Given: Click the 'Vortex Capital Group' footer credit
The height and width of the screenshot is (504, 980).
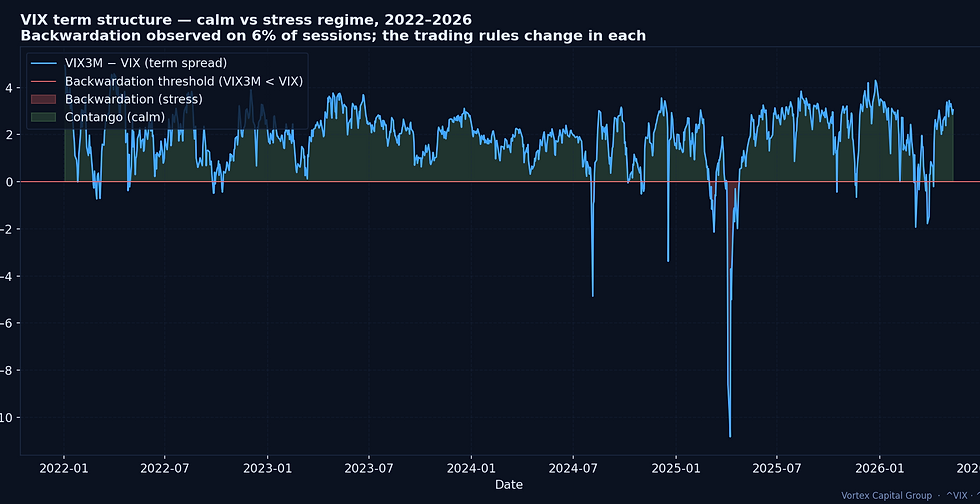Looking at the screenshot, I should pyautogui.click(x=886, y=496).
